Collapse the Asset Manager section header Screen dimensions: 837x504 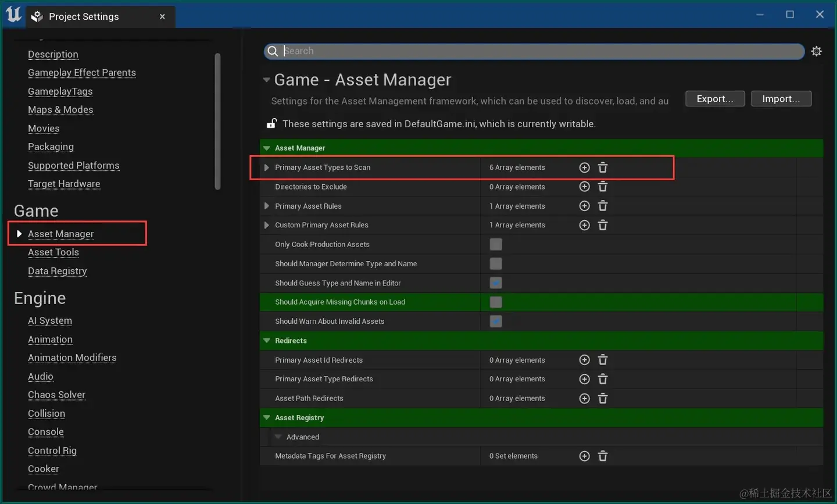pos(267,148)
